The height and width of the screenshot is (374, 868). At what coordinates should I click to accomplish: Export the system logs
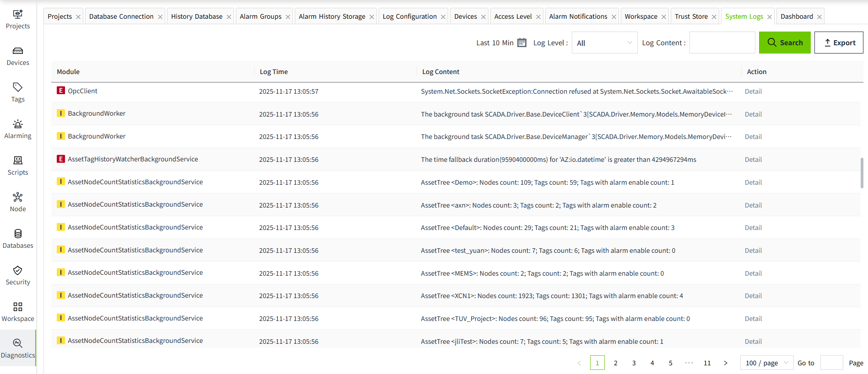pyautogui.click(x=839, y=43)
